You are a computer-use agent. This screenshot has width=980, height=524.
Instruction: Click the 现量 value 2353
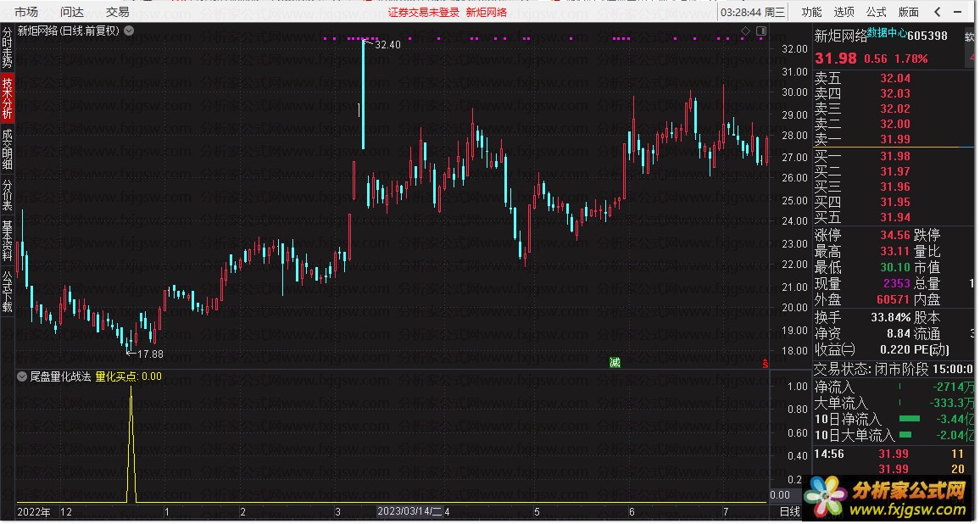[897, 283]
